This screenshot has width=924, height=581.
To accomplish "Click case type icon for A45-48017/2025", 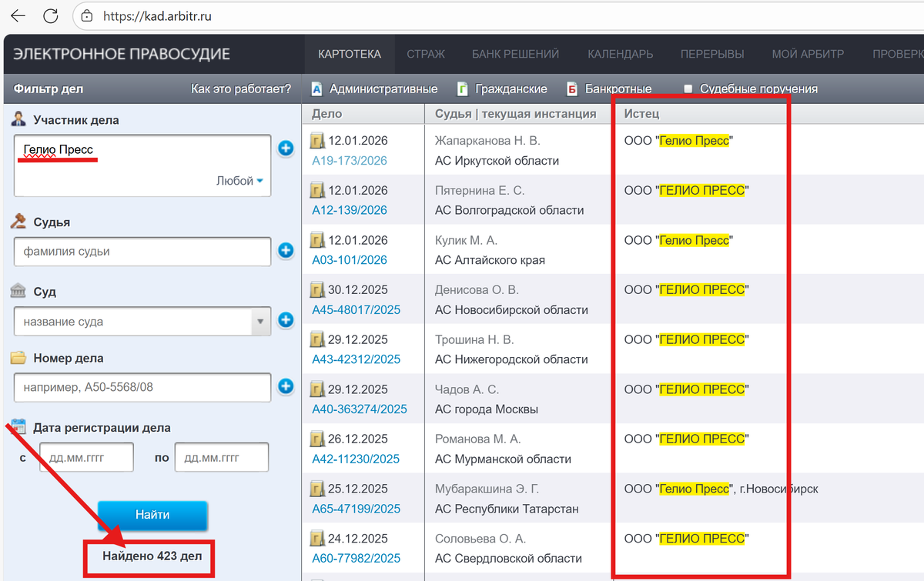I will [317, 290].
